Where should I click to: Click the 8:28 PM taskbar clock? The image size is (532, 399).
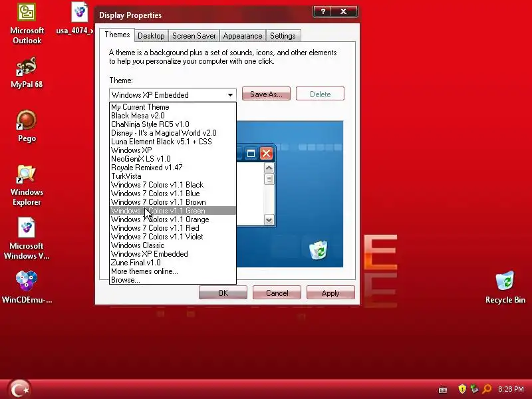(511, 389)
